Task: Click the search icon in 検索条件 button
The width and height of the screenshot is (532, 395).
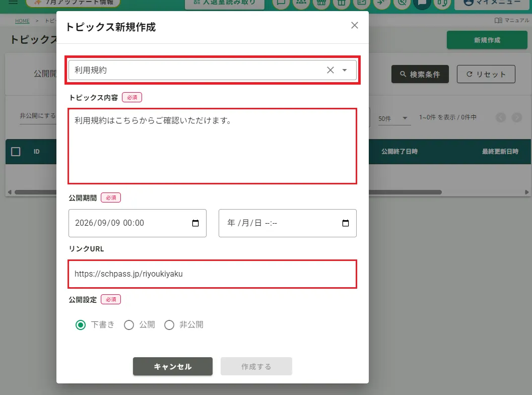Action: pyautogui.click(x=403, y=74)
